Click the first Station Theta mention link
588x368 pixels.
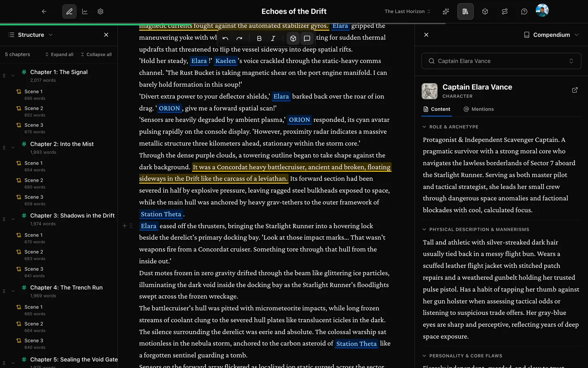point(161,214)
